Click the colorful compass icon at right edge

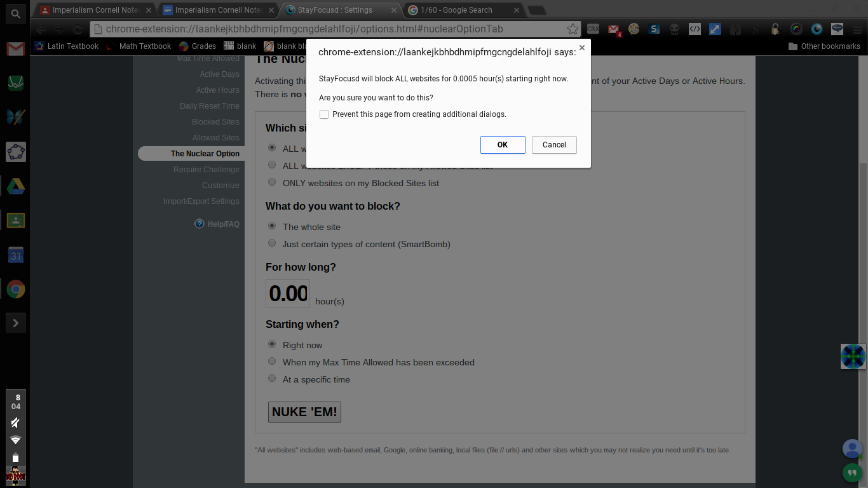tap(853, 356)
